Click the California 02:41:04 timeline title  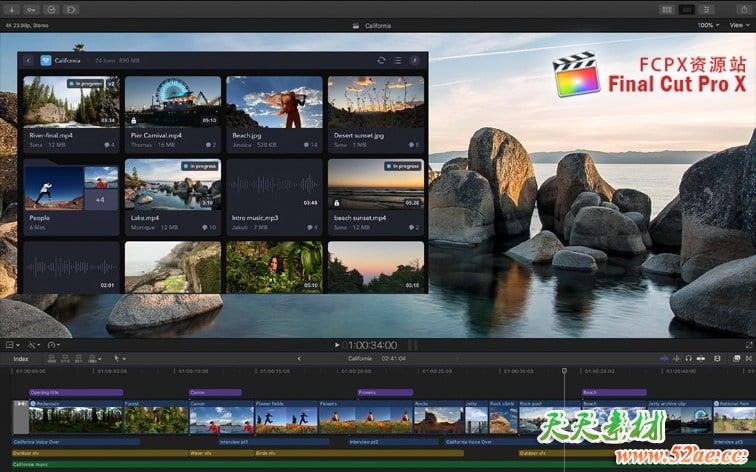tap(377, 359)
